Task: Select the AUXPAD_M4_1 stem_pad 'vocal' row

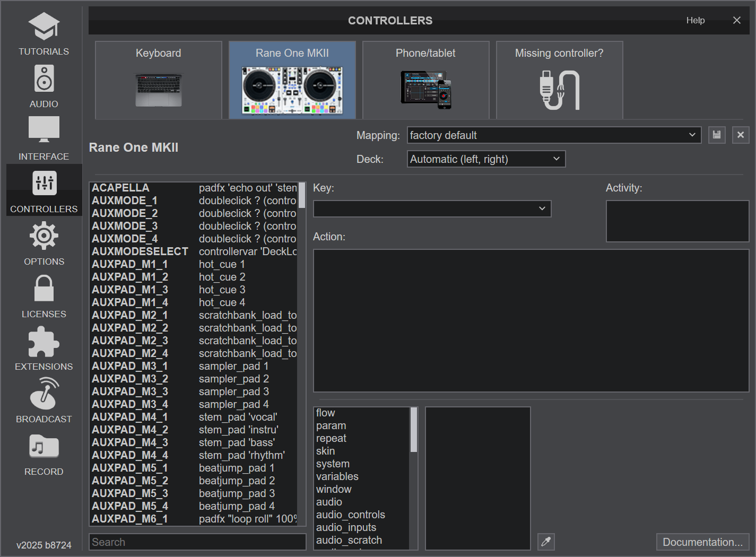Action: [x=194, y=417]
